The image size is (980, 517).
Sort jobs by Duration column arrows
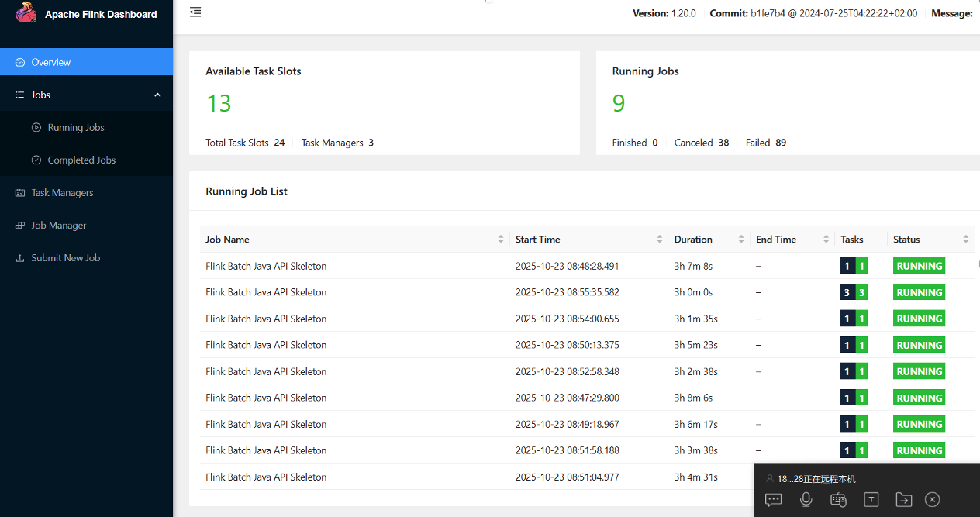click(x=741, y=240)
